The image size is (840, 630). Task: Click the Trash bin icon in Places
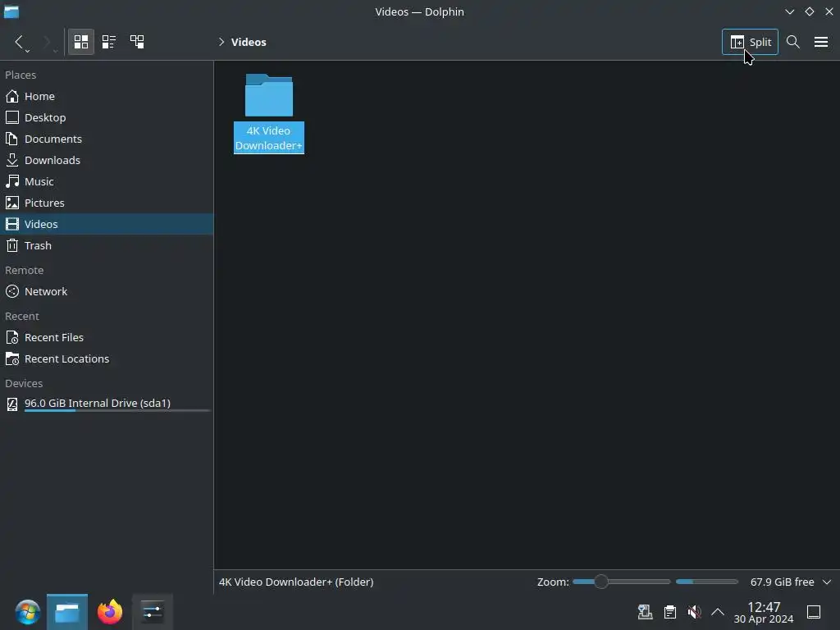(12, 245)
